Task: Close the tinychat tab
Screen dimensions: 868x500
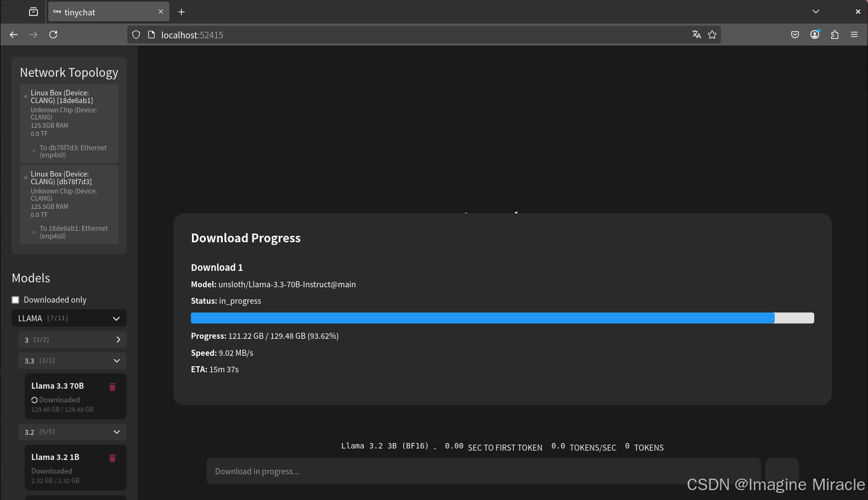Action: coord(161,12)
